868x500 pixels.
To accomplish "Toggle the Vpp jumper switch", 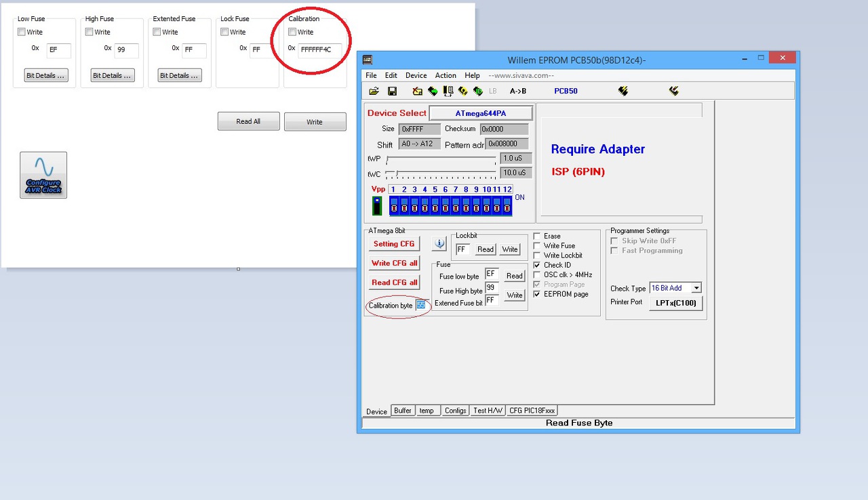I will point(378,206).
